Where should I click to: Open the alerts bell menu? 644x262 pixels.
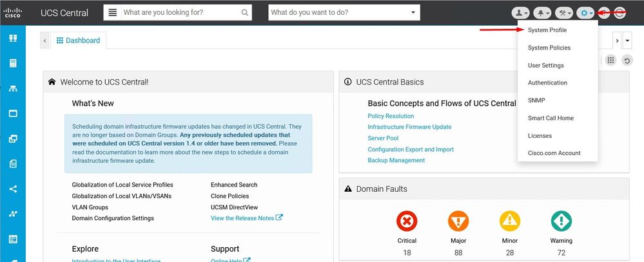tap(542, 13)
